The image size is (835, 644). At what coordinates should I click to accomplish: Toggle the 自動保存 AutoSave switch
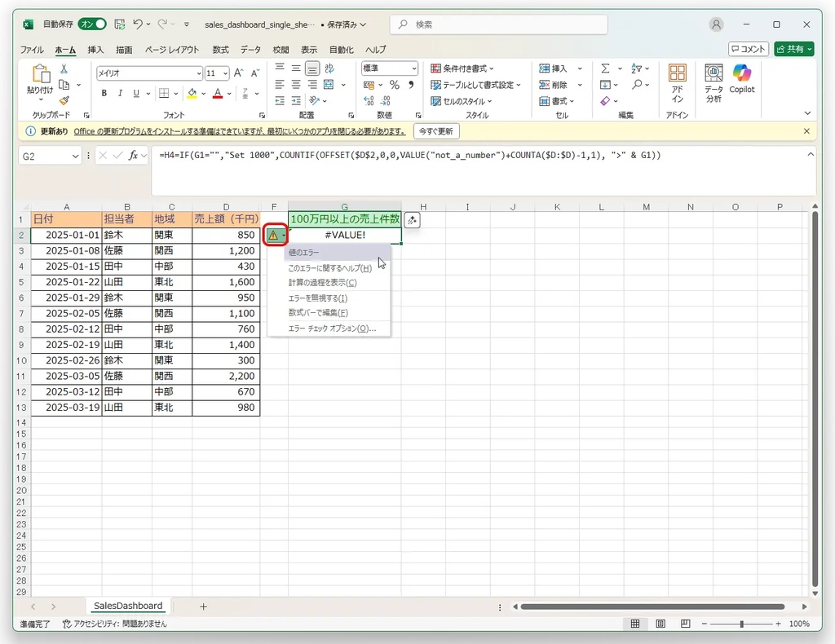coord(93,24)
